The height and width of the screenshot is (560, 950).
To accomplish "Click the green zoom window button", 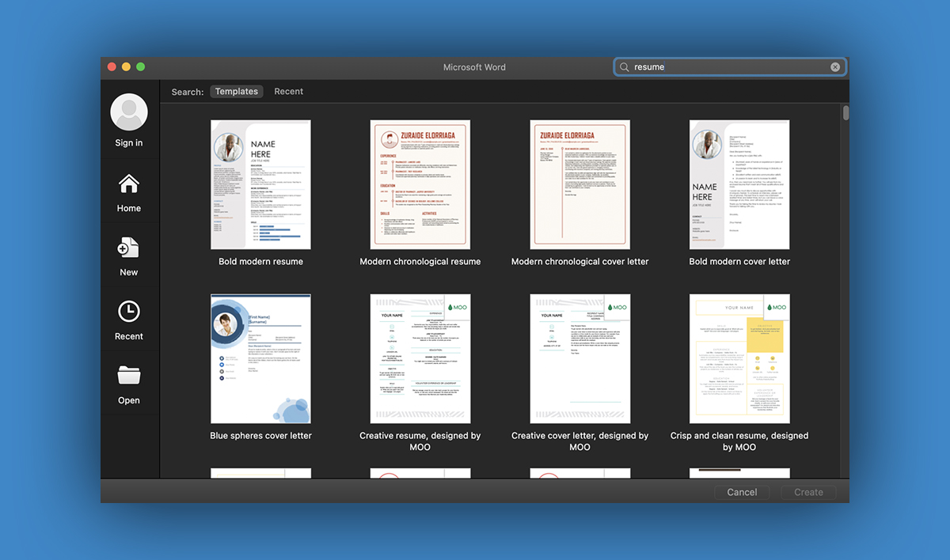I will click(140, 67).
